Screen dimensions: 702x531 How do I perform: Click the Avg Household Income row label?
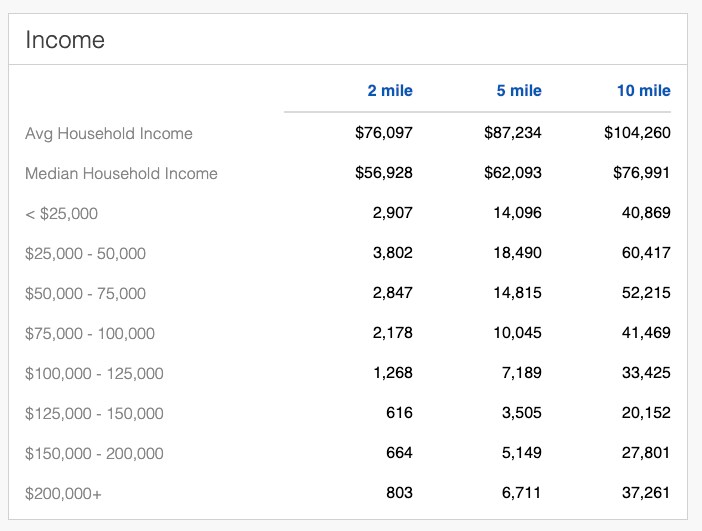coord(109,133)
